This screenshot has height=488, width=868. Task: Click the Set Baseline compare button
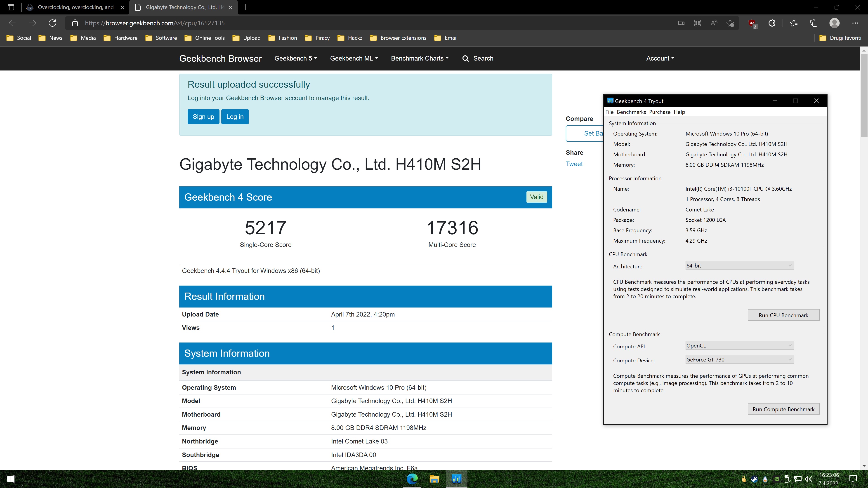click(585, 133)
